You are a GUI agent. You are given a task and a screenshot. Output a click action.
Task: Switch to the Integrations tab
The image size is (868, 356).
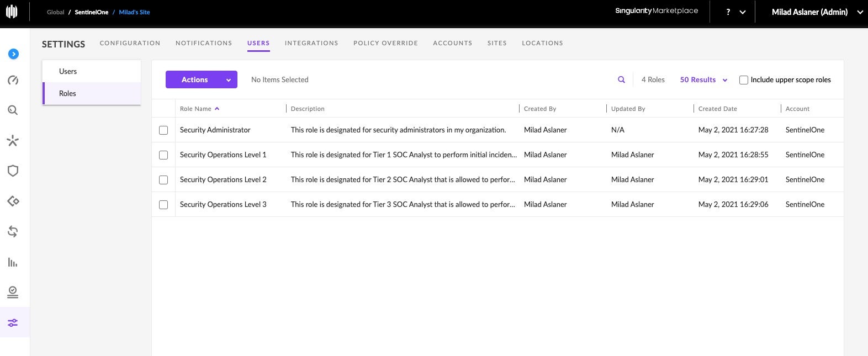311,43
